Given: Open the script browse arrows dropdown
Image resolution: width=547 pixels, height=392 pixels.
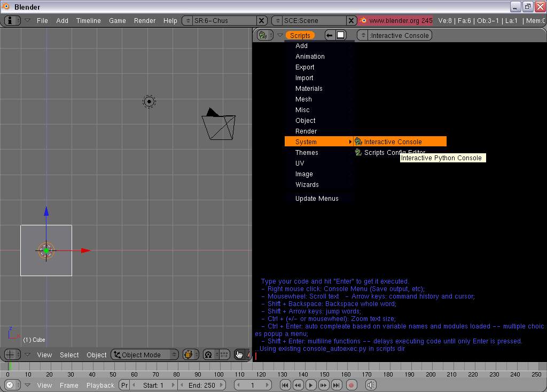Looking at the screenshot, I should [363, 35].
